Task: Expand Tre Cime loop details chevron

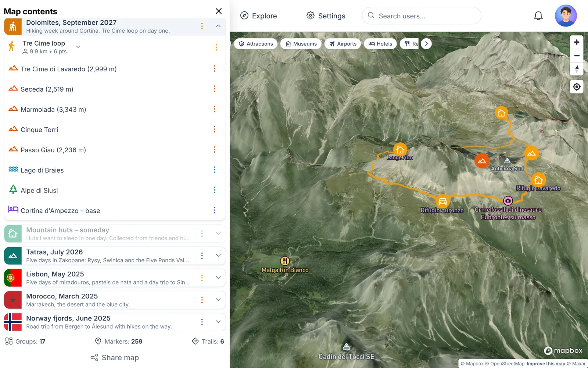Action: [x=78, y=47]
